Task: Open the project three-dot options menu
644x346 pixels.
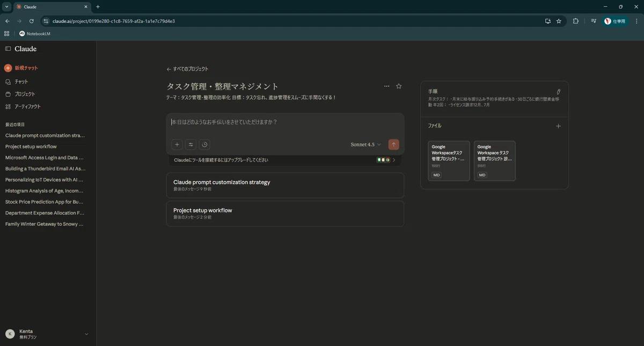Action: pyautogui.click(x=386, y=86)
